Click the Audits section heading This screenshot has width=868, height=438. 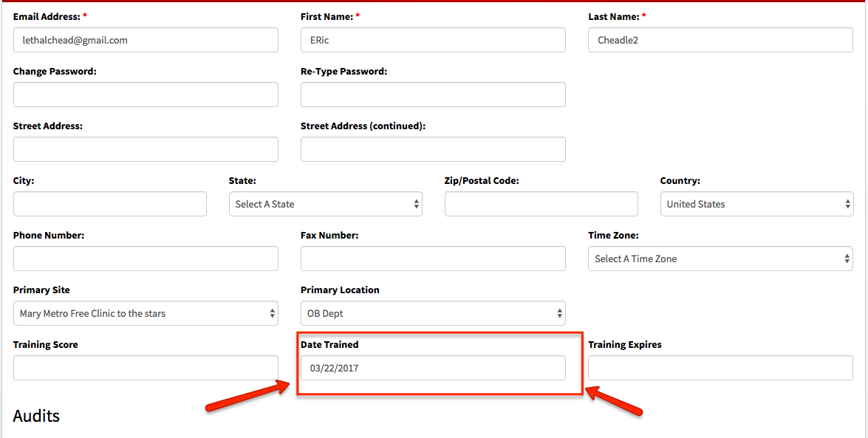[x=36, y=416]
